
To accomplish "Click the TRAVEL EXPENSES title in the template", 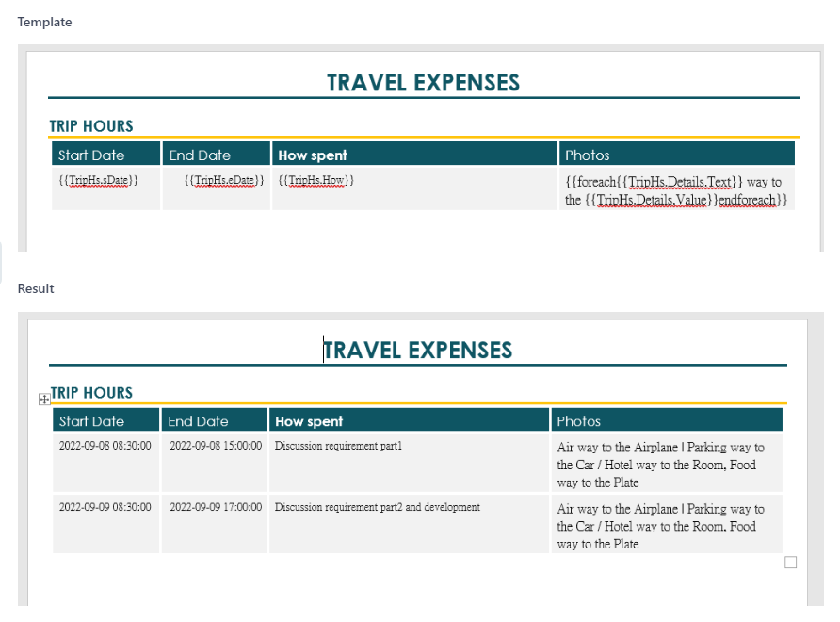I will [x=423, y=83].
